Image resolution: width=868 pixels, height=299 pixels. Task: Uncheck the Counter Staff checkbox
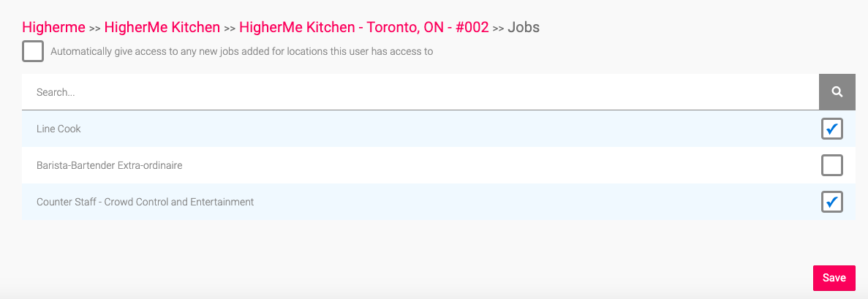[x=832, y=202]
